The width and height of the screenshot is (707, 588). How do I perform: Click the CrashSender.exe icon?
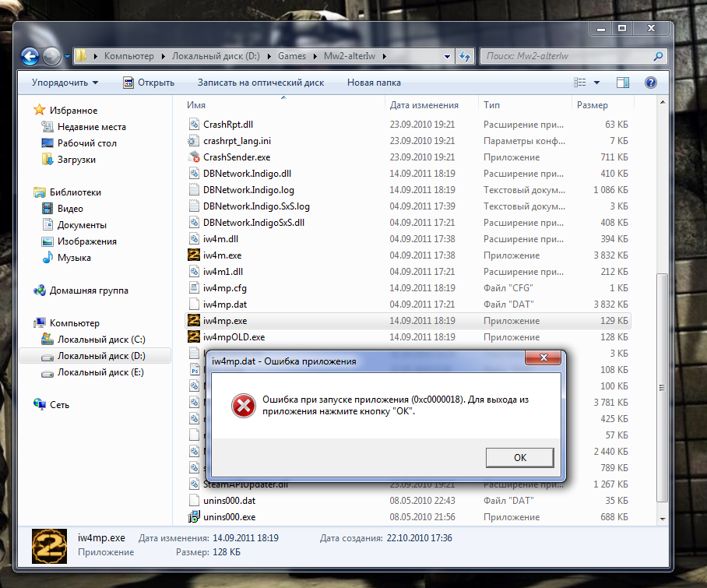pyautogui.click(x=194, y=157)
